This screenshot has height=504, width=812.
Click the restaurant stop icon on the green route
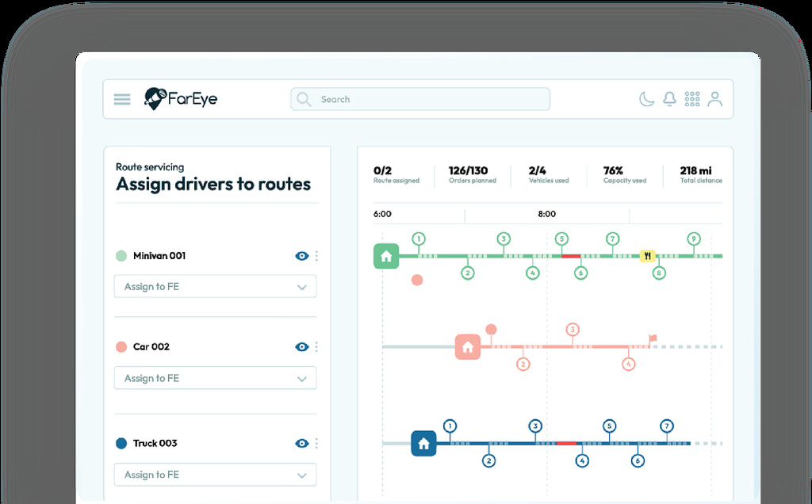pos(648,255)
